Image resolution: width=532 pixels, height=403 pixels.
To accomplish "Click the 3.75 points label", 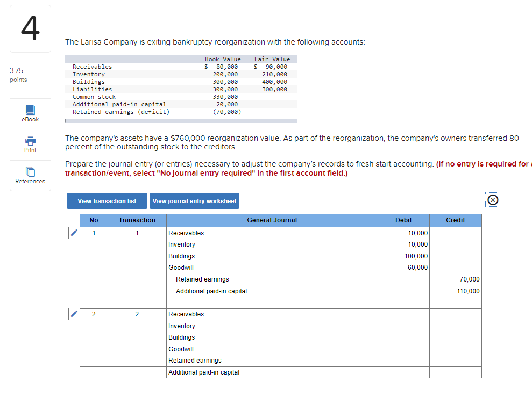I will (18, 75).
